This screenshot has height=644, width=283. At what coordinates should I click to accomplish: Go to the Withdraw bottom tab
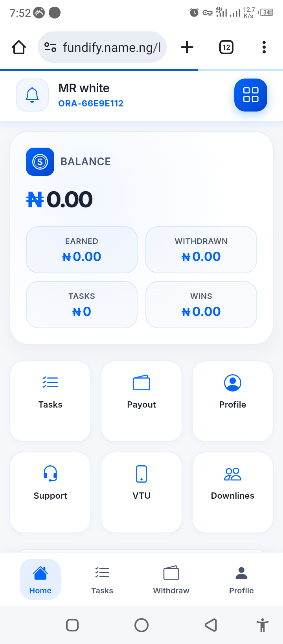point(171,580)
